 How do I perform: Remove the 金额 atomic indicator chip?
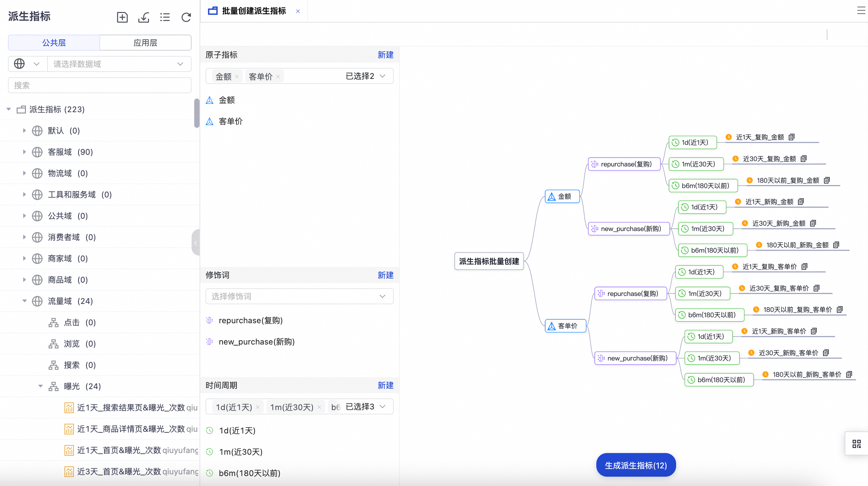(237, 76)
